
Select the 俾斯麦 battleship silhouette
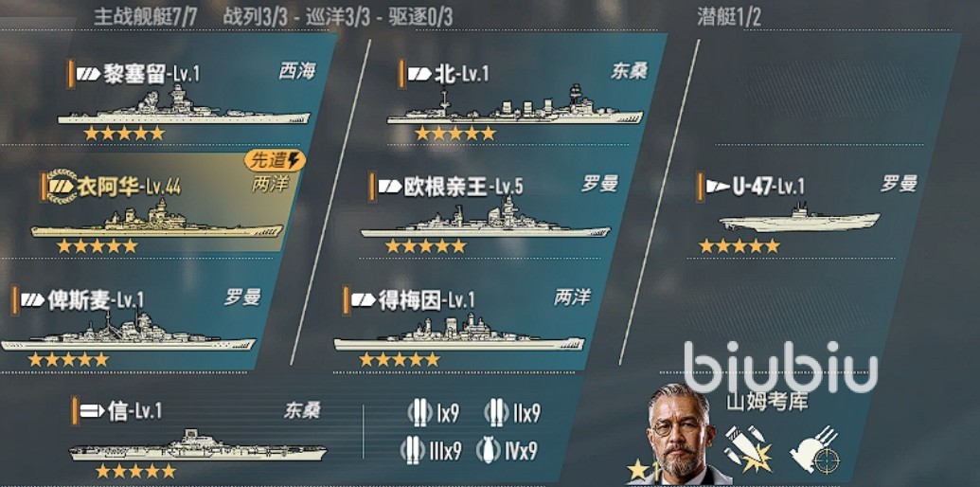pyautogui.click(x=128, y=332)
